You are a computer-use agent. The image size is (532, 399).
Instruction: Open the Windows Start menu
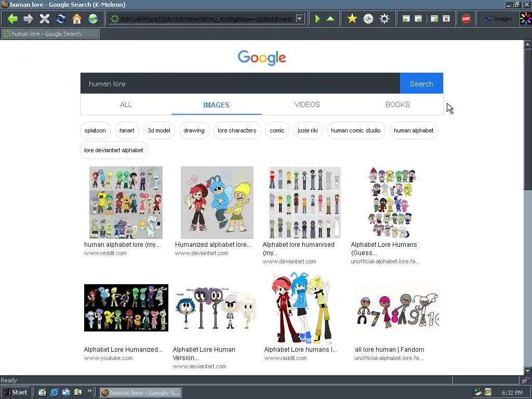(x=15, y=393)
